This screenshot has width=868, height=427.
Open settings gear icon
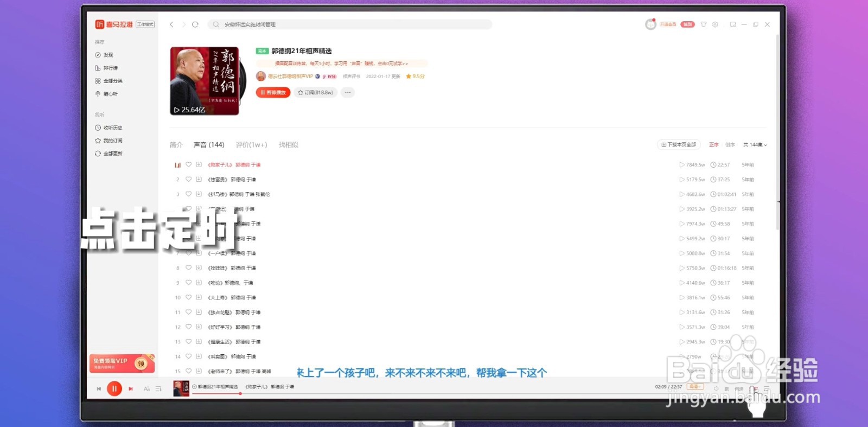[715, 24]
